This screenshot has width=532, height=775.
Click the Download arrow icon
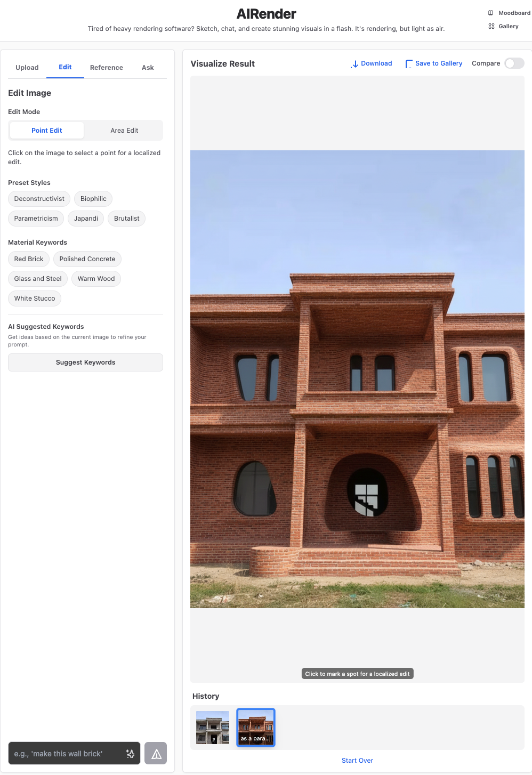click(355, 64)
